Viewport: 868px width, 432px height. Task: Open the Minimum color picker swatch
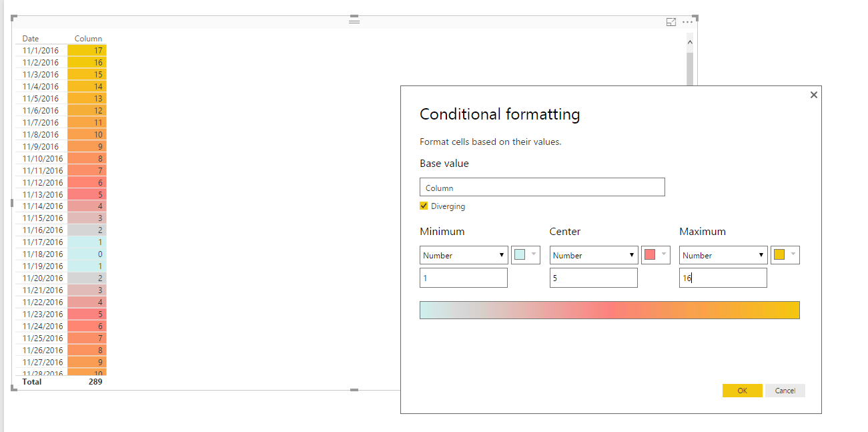pyautogui.click(x=526, y=255)
